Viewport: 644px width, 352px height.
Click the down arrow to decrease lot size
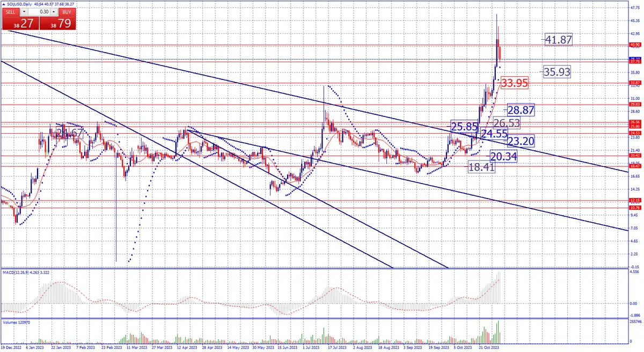pos(24,11)
